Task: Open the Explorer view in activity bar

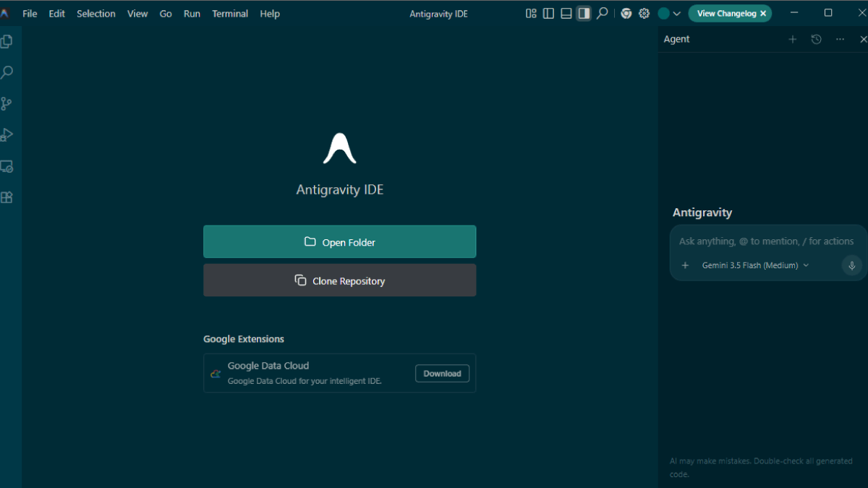Action: tap(7, 41)
